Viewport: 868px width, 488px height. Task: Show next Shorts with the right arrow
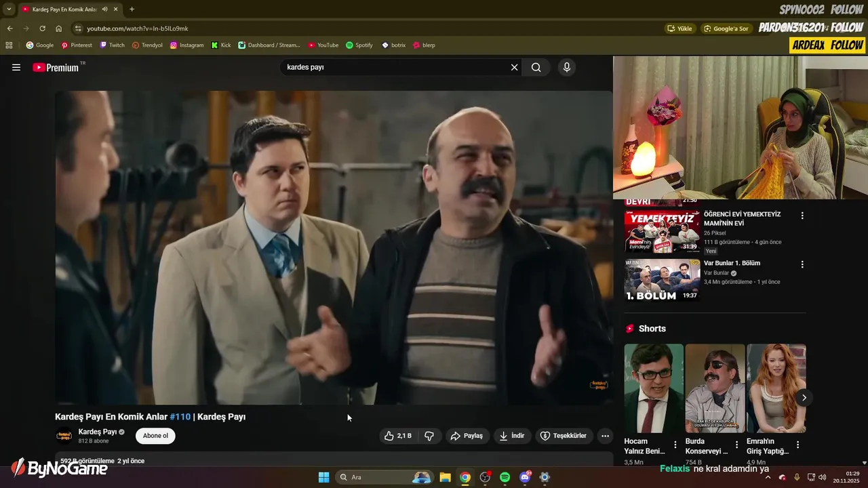pos(804,398)
